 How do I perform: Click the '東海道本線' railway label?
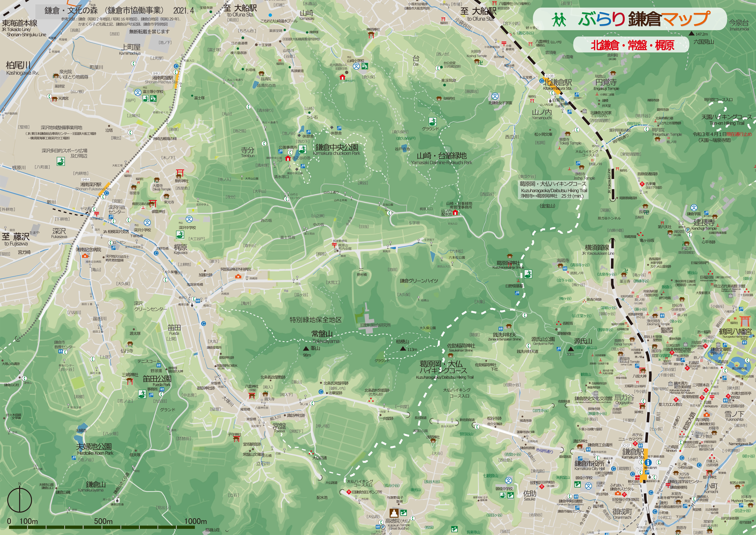tap(20, 23)
